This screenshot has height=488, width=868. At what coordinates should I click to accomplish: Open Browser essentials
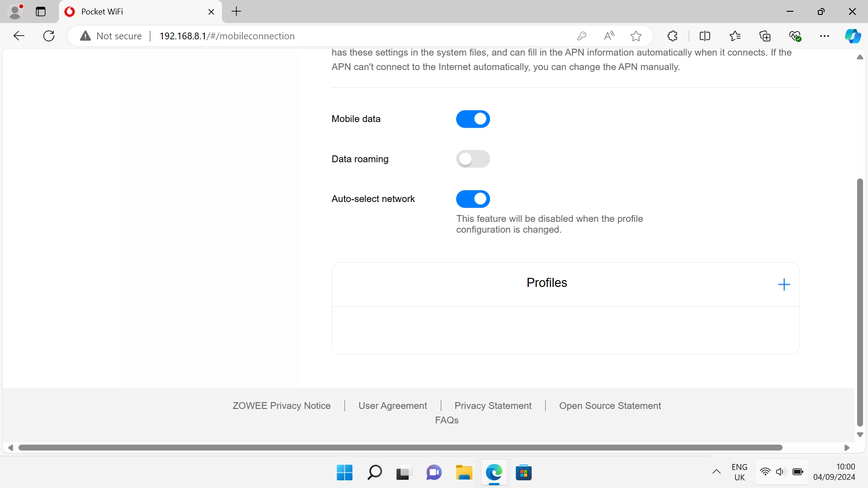pyautogui.click(x=796, y=36)
